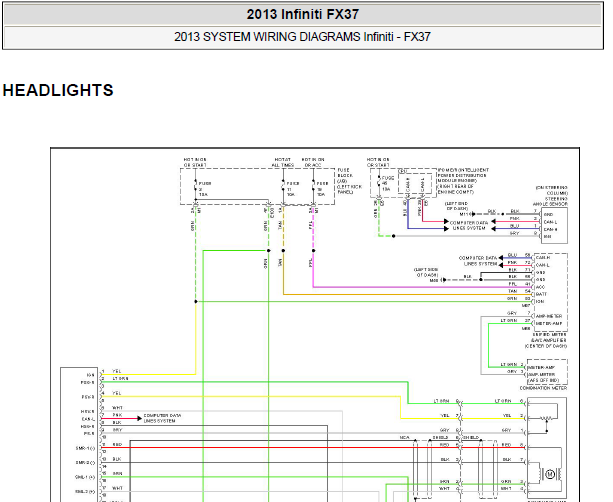613x502 pixels.
Task: Click the ACC pin label on unified meter
Action: pyautogui.click(x=540, y=287)
